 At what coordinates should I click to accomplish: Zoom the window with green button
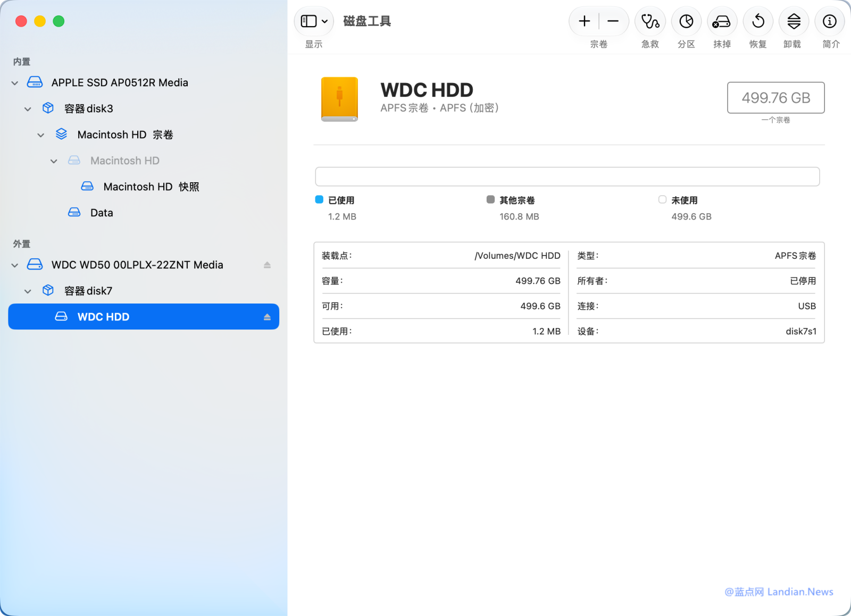(59, 21)
